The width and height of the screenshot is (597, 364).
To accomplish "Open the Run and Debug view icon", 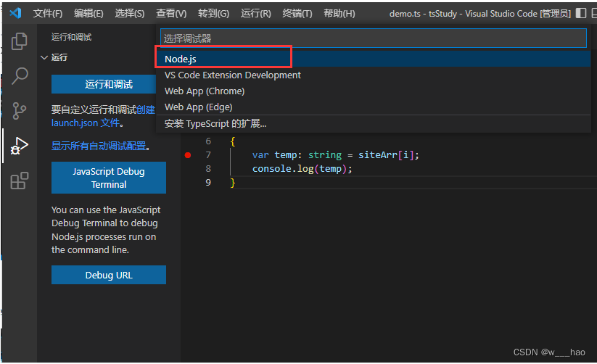I will (19, 146).
